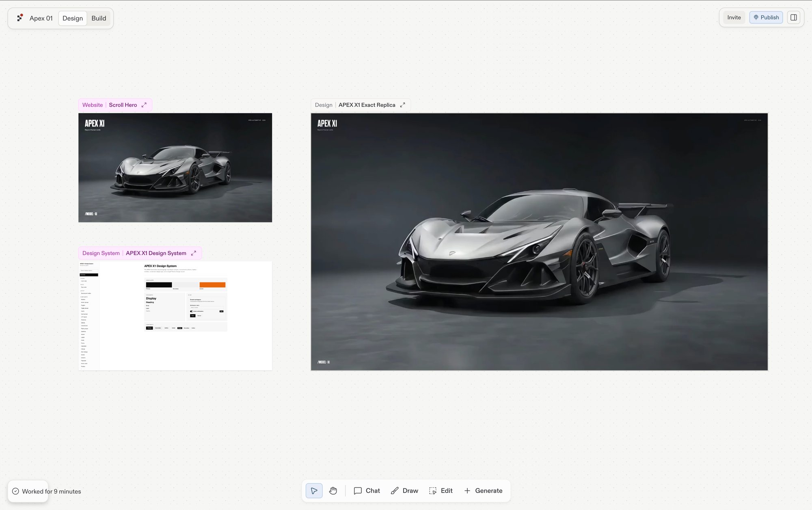This screenshot has width=812, height=510.
Task: Click the app logo next to Apex 01
Action: pyautogui.click(x=20, y=18)
